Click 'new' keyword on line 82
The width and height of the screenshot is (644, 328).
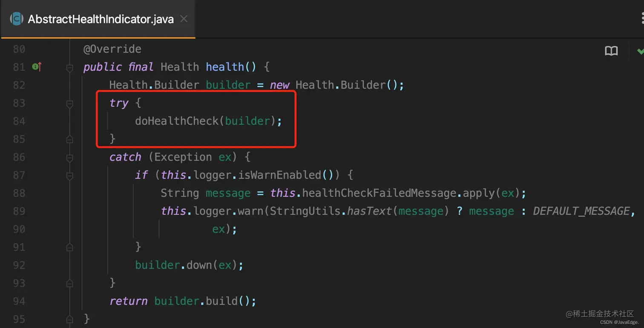point(279,85)
